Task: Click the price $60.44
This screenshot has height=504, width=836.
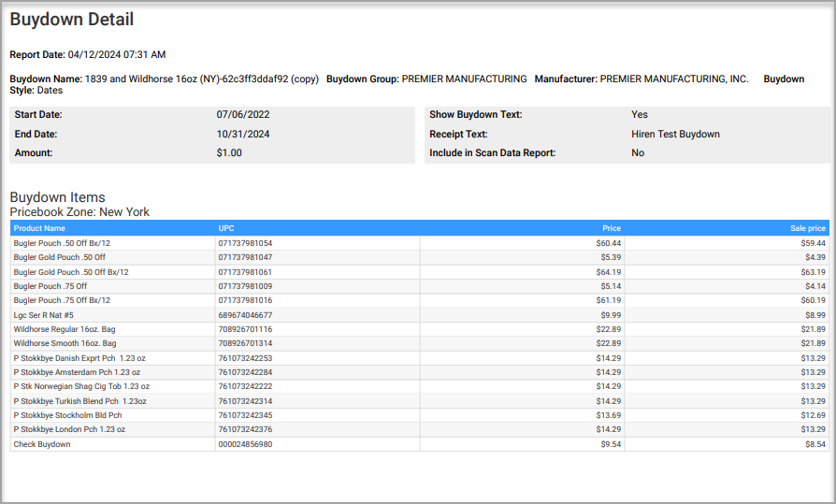Action: tap(609, 243)
